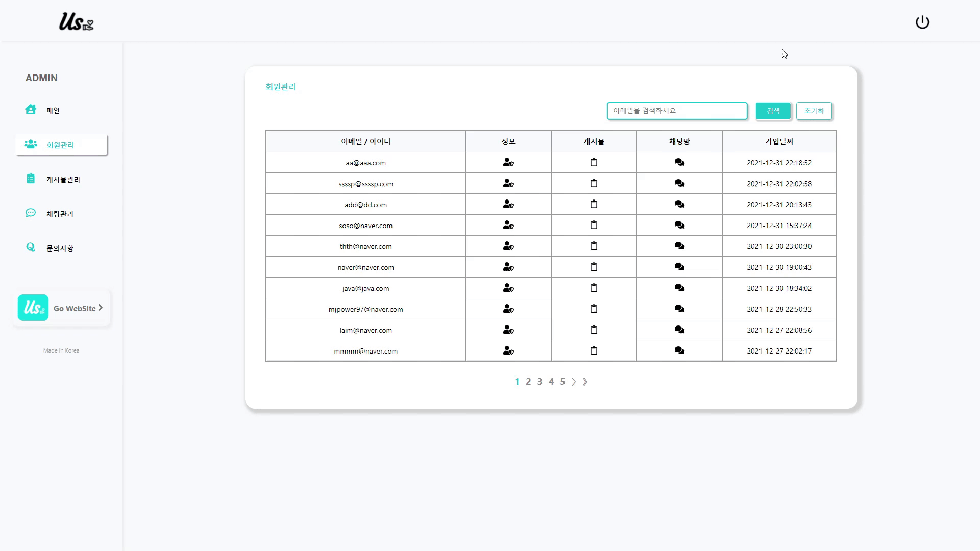Open chat rooms icon for add@dd.com

[x=679, y=204]
